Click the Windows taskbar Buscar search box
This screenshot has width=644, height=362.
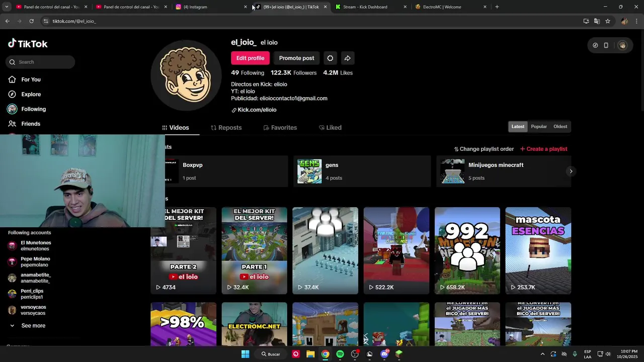[271, 354]
